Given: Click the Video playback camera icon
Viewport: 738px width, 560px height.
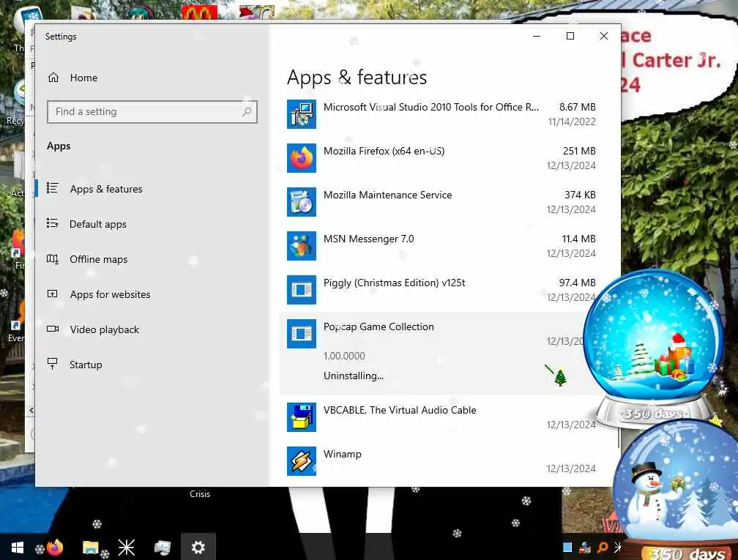Looking at the screenshot, I should [52, 329].
